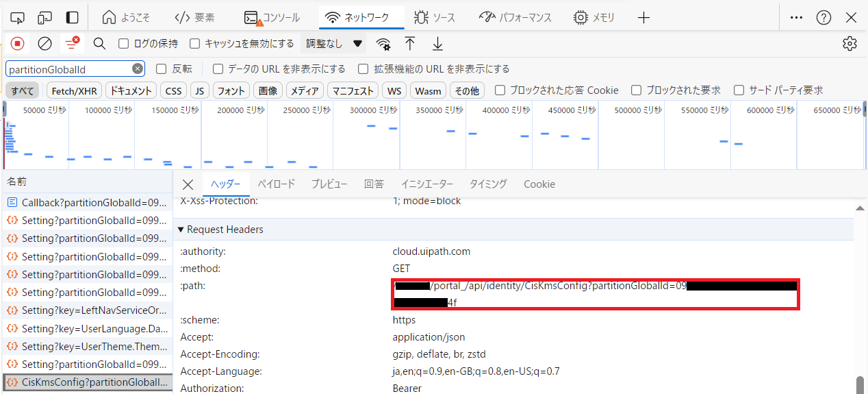Open the 調整なし throttling dropdown
This screenshot has height=394, width=868.
coord(333,44)
